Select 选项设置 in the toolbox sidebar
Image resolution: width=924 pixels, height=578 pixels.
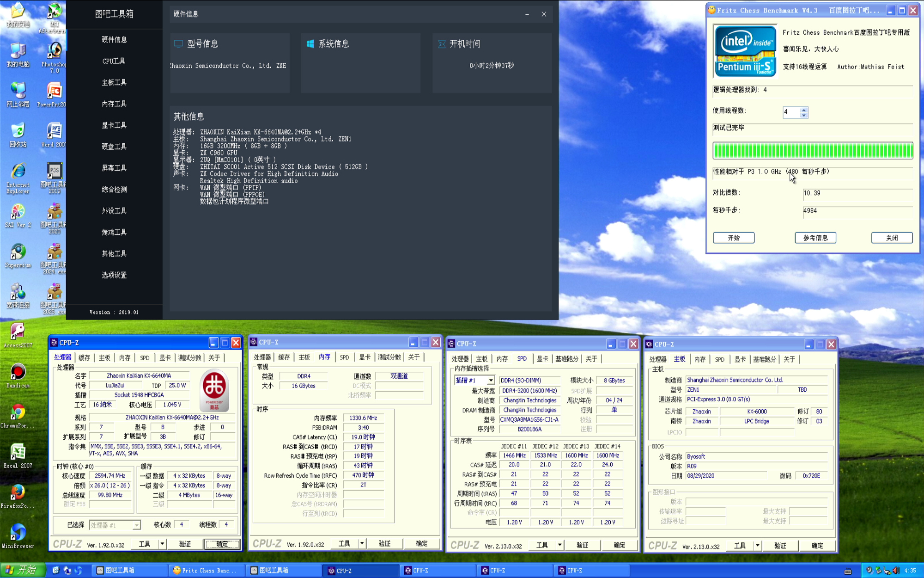click(114, 275)
